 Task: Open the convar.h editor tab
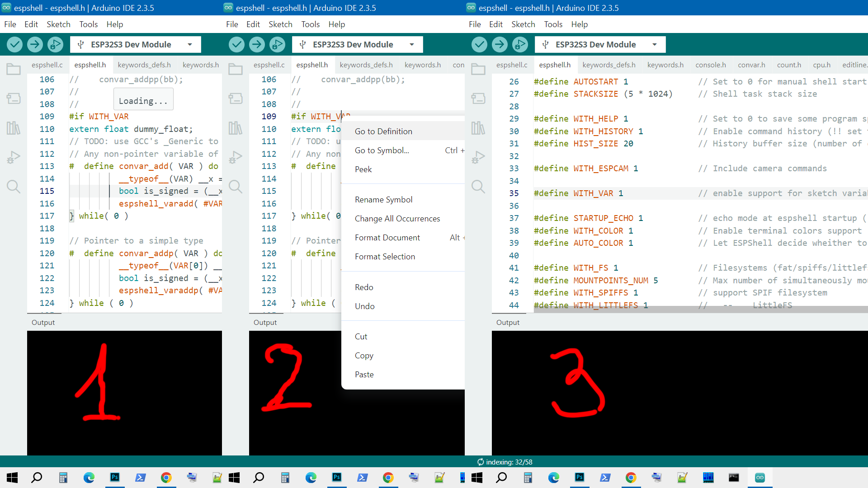[x=751, y=65]
